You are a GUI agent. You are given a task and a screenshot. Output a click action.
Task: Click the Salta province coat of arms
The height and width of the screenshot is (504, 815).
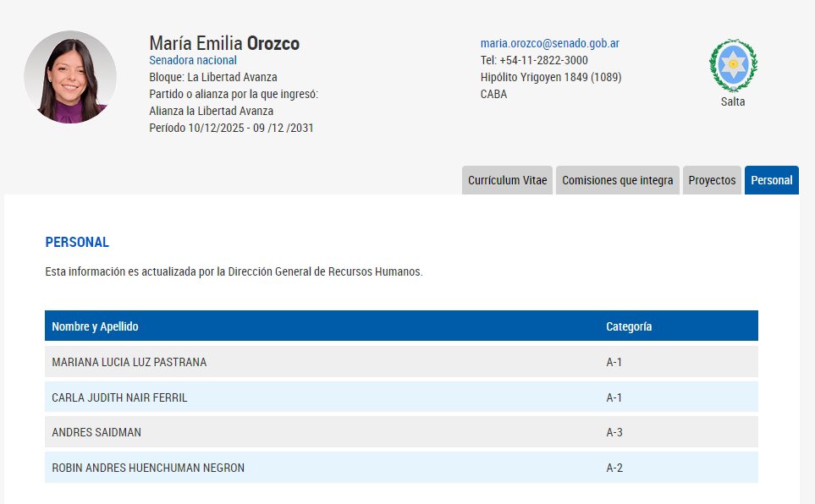tap(733, 64)
